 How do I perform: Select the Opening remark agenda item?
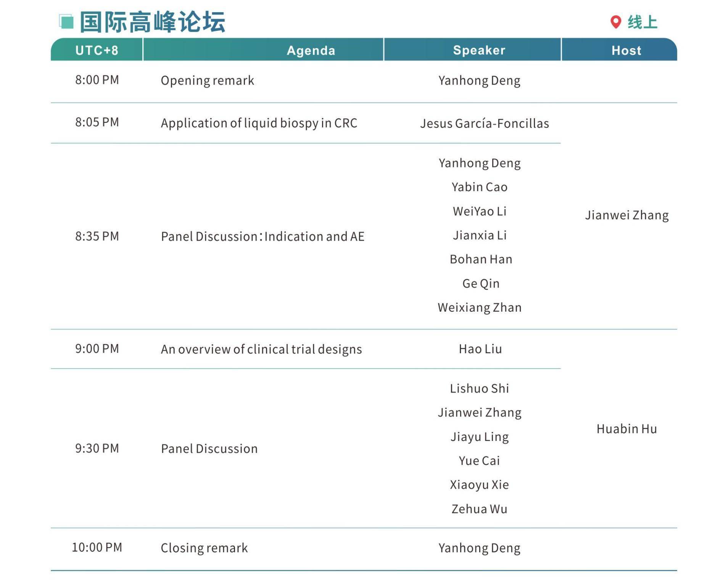click(x=207, y=80)
